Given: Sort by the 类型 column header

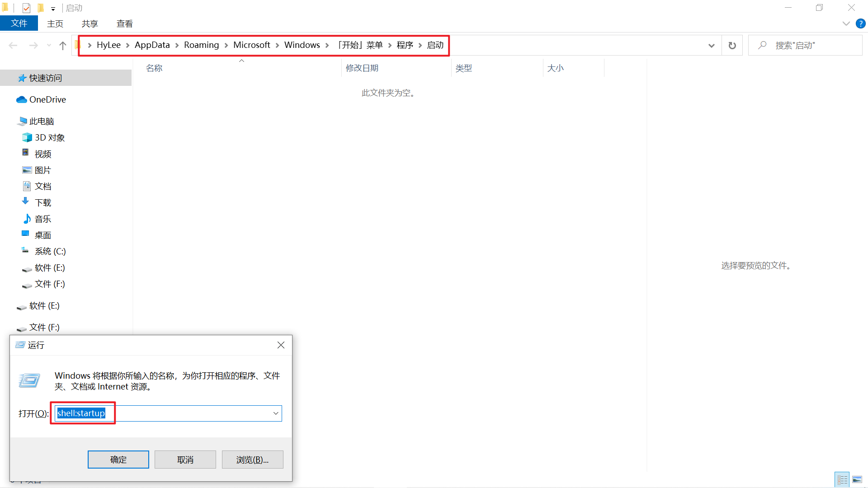Looking at the screenshot, I should pos(463,68).
